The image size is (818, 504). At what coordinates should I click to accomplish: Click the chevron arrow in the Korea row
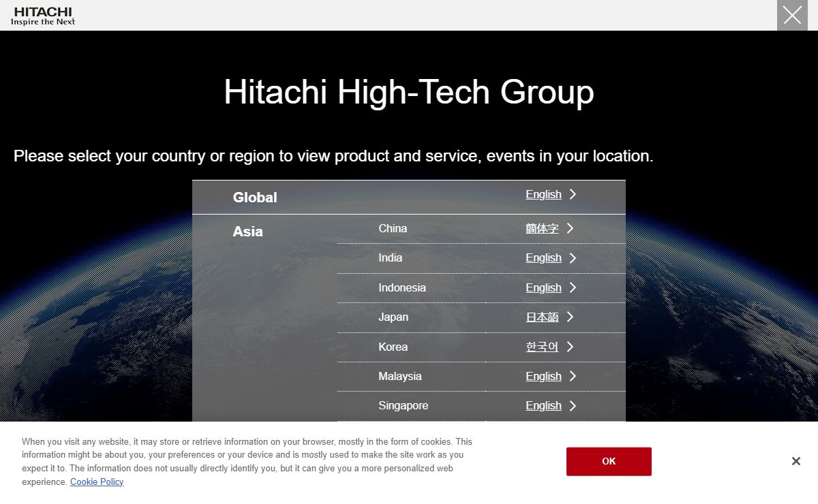pyautogui.click(x=570, y=347)
